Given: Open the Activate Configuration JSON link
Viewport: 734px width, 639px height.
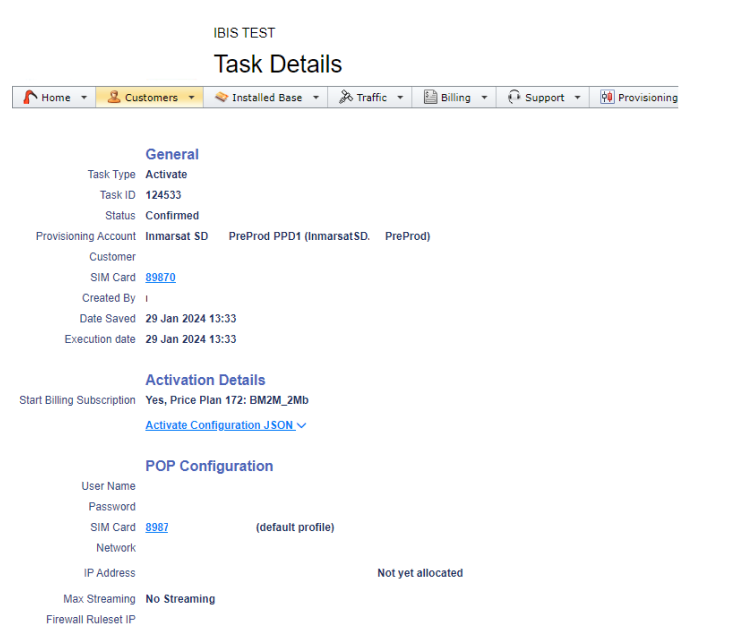Looking at the screenshot, I should pos(219,425).
